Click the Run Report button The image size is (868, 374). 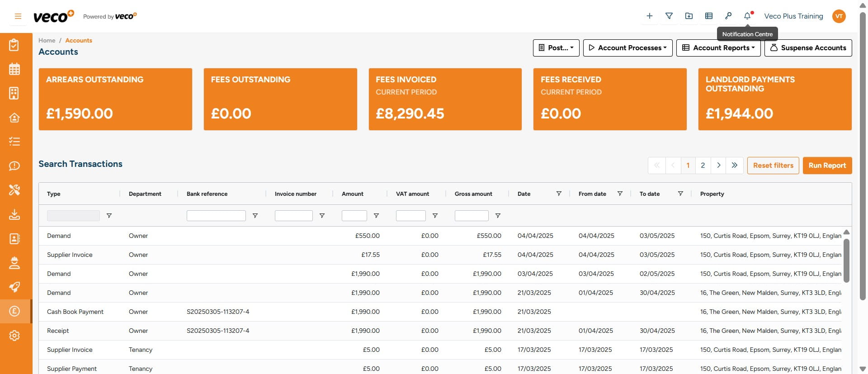[x=827, y=166]
